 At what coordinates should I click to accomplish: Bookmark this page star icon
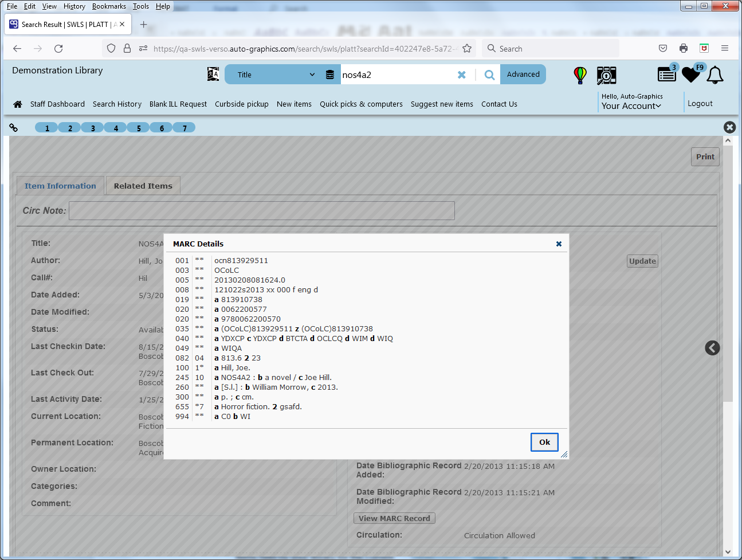click(x=467, y=49)
